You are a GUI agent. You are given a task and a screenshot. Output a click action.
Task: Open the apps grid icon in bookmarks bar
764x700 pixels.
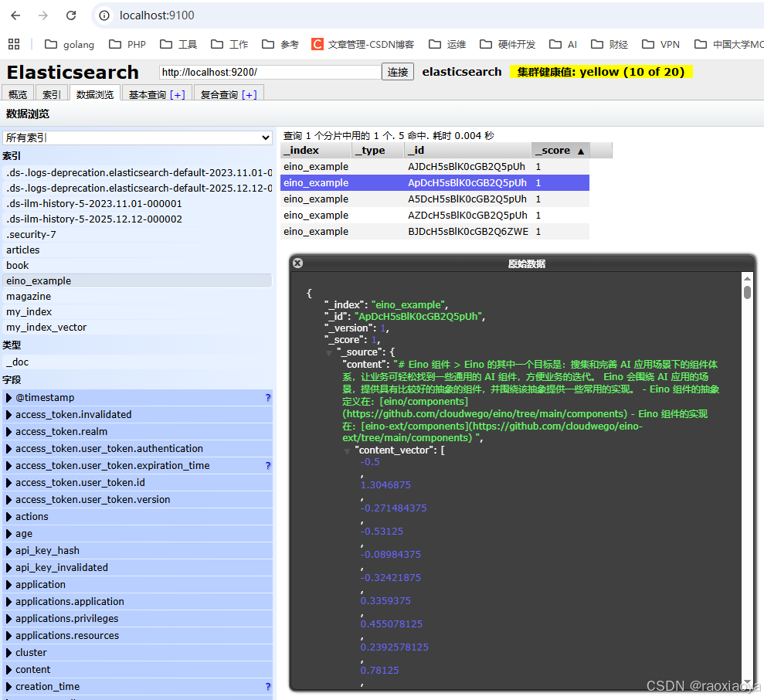(x=14, y=44)
